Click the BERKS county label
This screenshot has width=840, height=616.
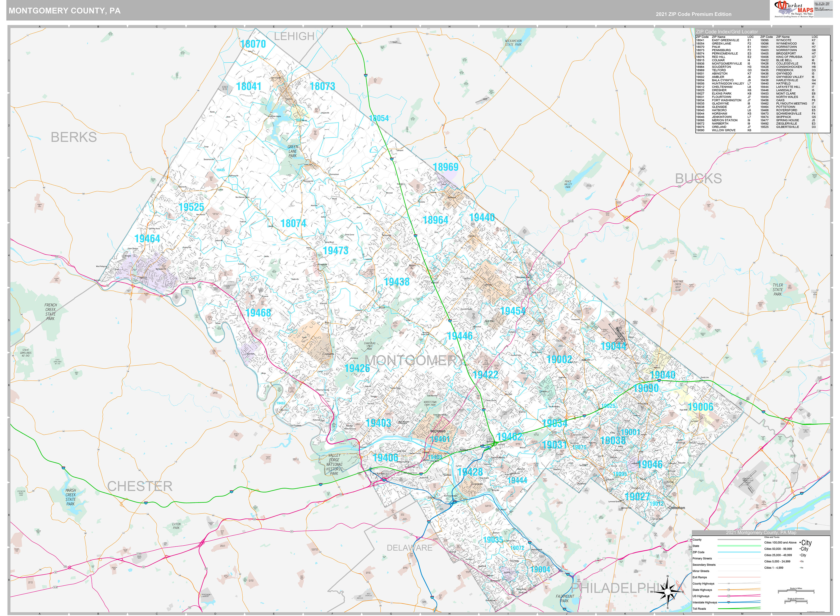click(x=74, y=137)
